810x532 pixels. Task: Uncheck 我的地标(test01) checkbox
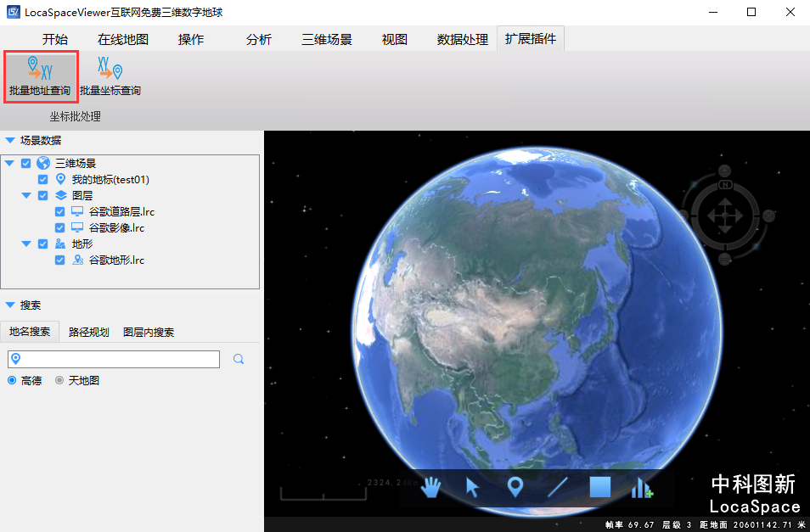tap(43, 180)
